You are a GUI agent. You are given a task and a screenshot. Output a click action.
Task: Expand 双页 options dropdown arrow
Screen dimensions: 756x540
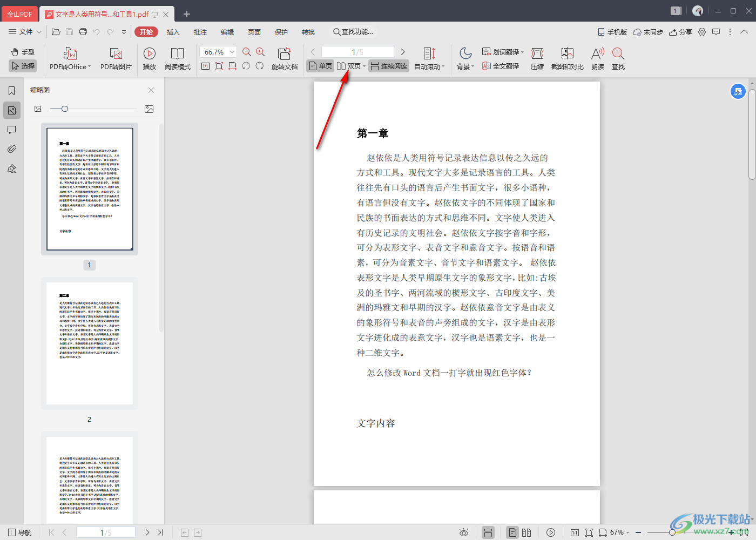[364, 66]
